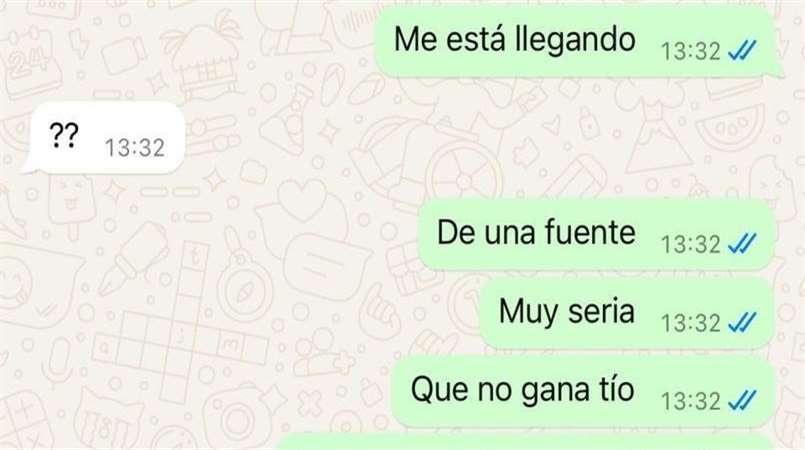Click the blue read ticks on "Me está llegando"
The width and height of the screenshot is (805, 450).
[x=742, y=51]
